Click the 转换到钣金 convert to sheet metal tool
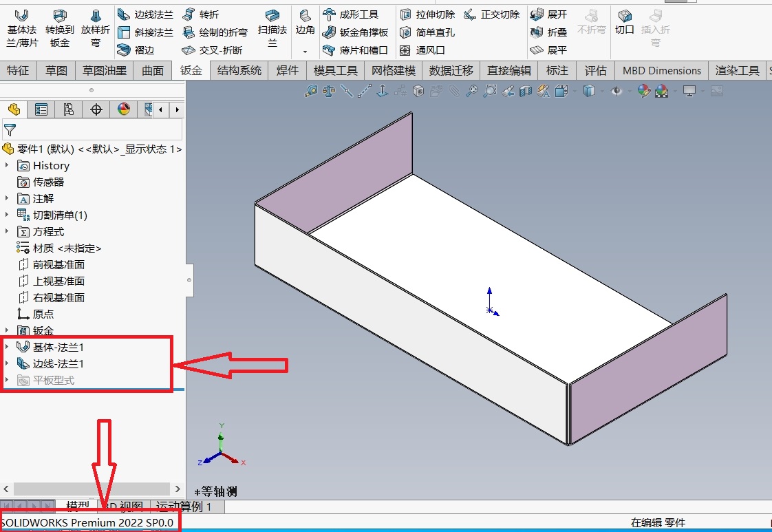772x532 pixels. [60, 29]
